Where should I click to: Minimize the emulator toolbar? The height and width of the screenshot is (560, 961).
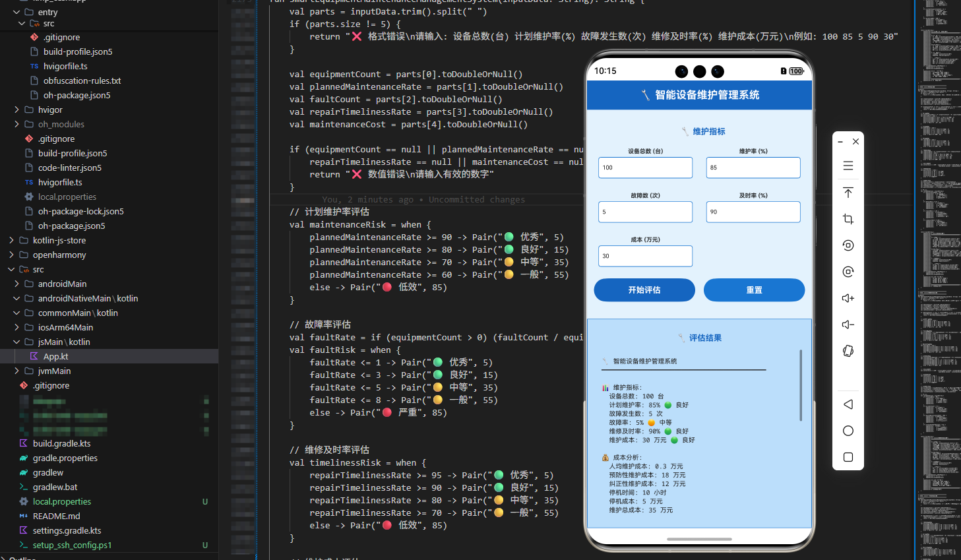click(x=840, y=142)
